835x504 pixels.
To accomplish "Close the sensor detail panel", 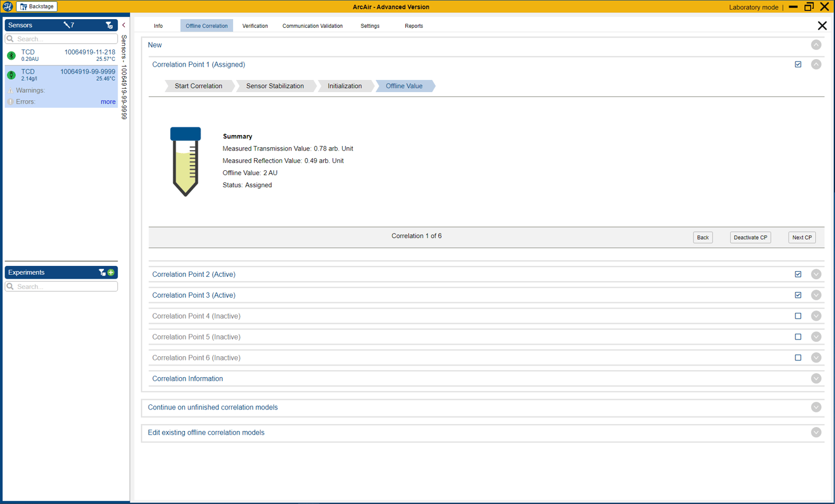I will tap(822, 25).
